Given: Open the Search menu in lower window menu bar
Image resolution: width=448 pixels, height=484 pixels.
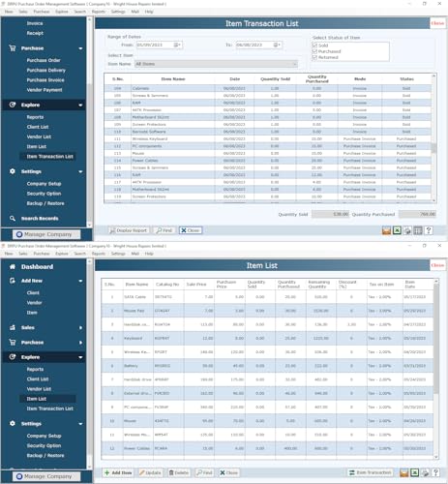Looking at the screenshot, I should click(x=80, y=254).
